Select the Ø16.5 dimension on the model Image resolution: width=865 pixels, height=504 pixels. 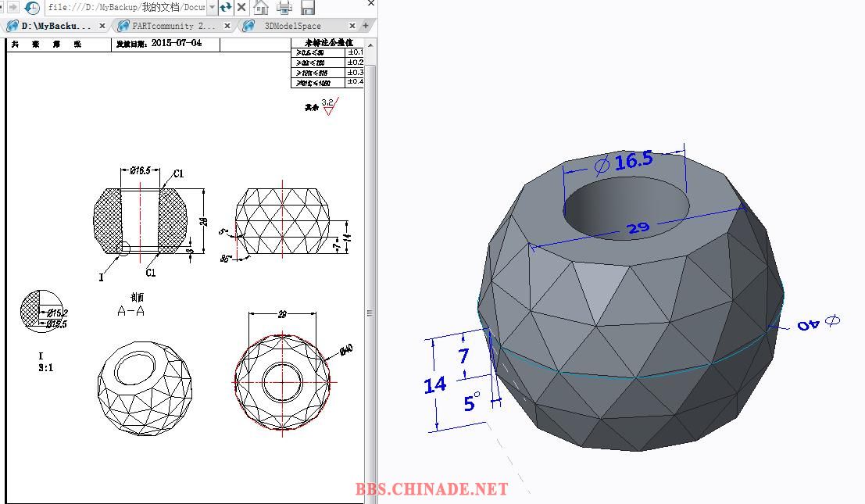click(624, 162)
